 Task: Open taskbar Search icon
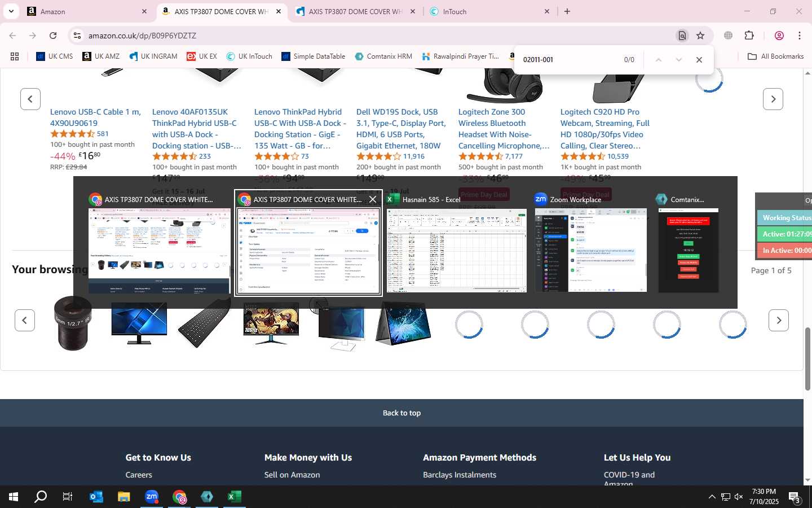click(x=41, y=497)
